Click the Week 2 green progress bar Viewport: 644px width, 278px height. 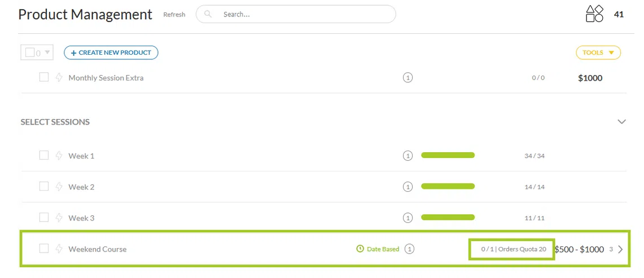click(448, 187)
